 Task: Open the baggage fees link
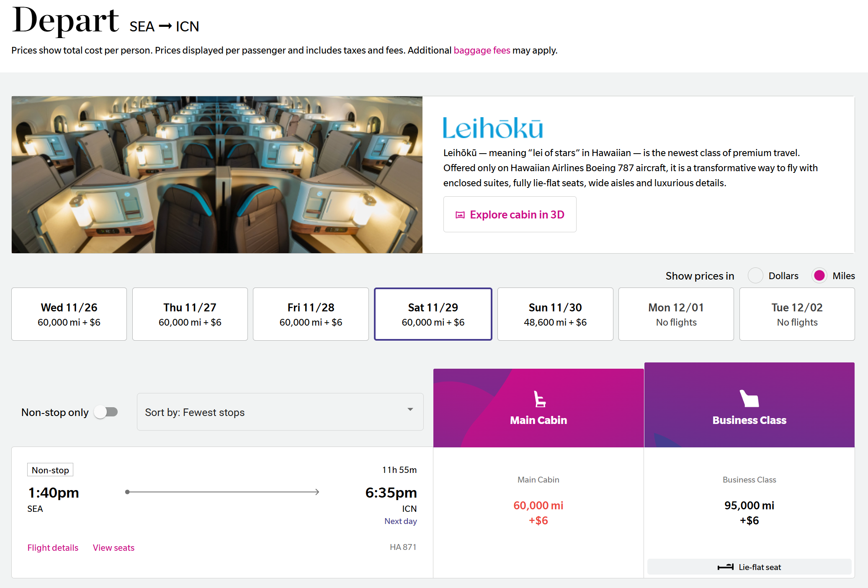(x=482, y=50)
